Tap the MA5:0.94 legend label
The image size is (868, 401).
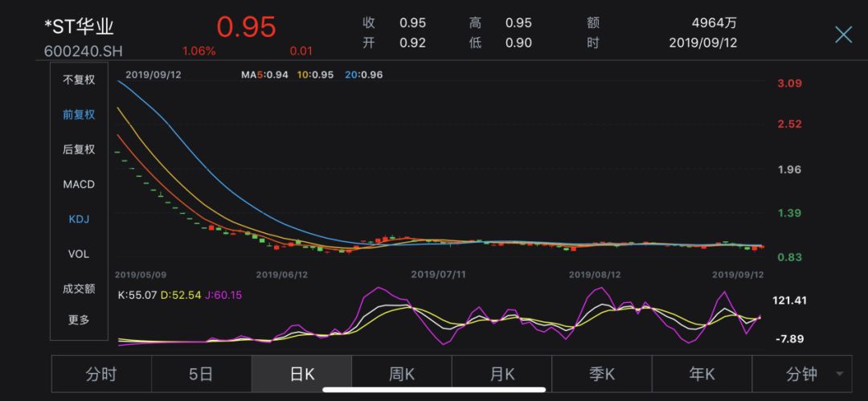tap(264, 75)
